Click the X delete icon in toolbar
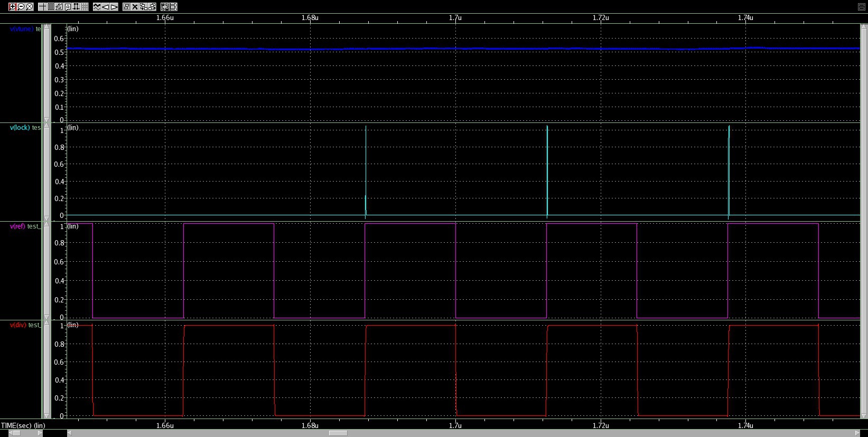 coord(135,7)
